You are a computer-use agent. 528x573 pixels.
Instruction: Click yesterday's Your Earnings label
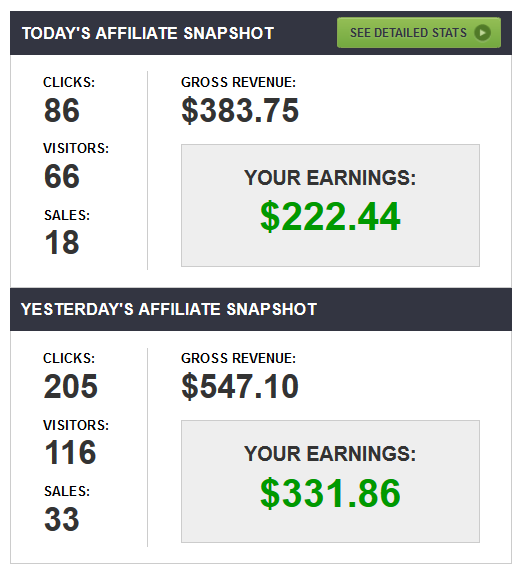330,454
